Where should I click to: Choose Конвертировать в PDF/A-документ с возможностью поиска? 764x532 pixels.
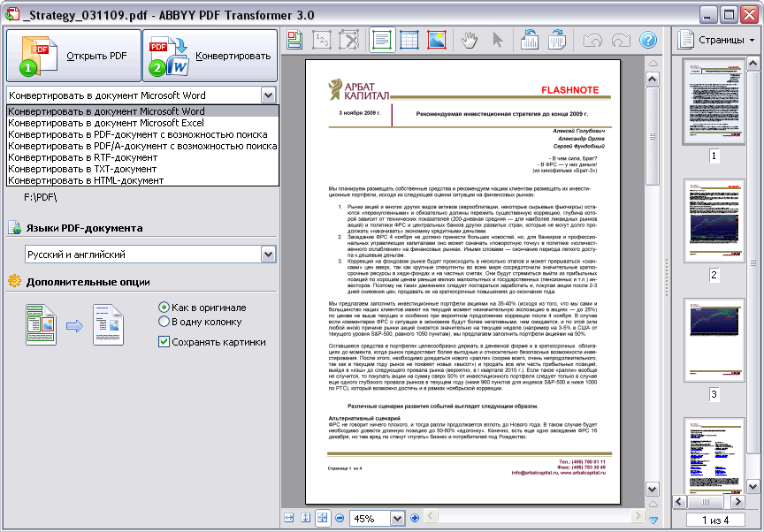pos(142,146)
